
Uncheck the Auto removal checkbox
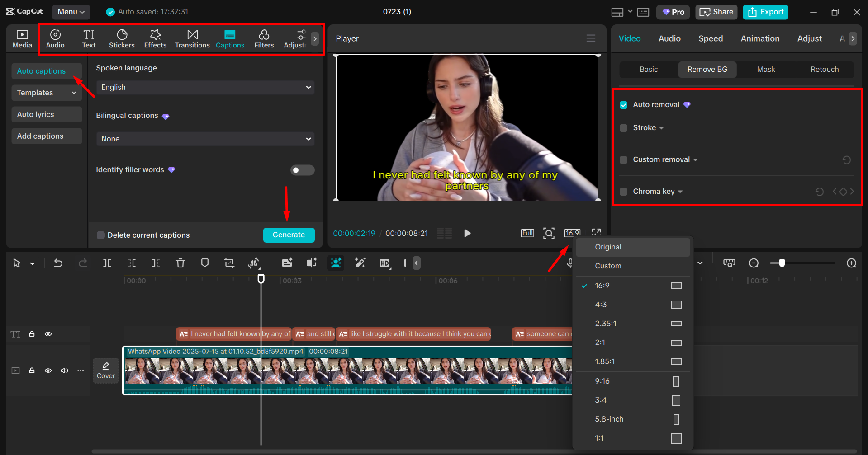tap(624, 104)
